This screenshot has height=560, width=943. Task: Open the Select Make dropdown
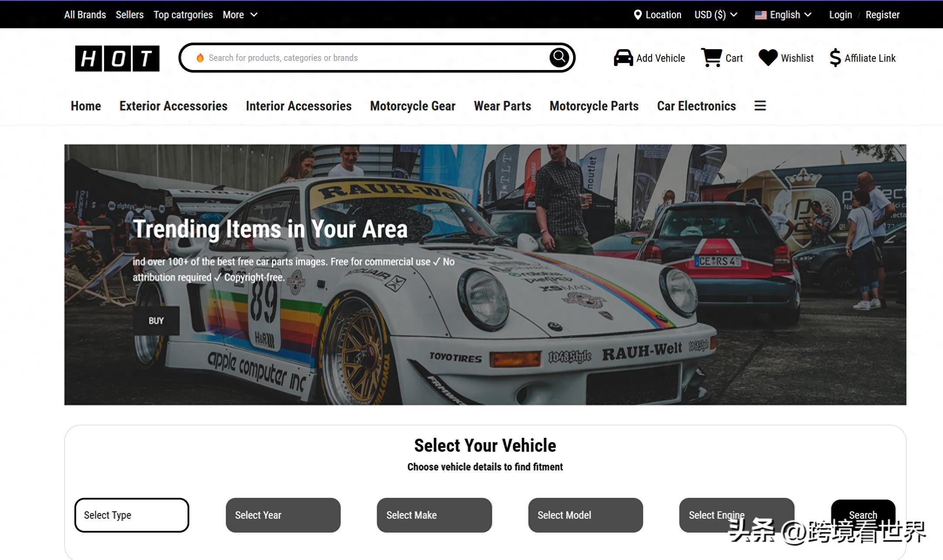pos(434,515)
